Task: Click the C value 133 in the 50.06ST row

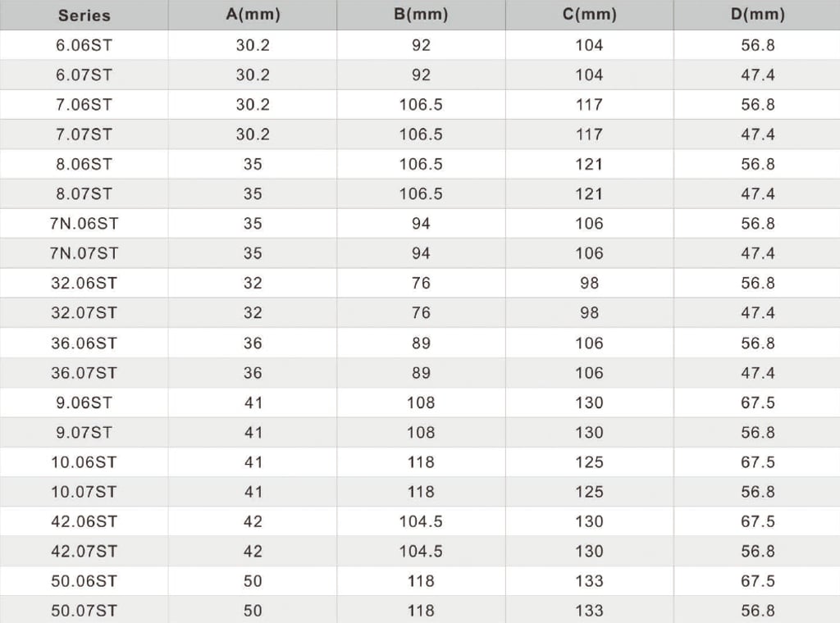Action: pos(589,580)
